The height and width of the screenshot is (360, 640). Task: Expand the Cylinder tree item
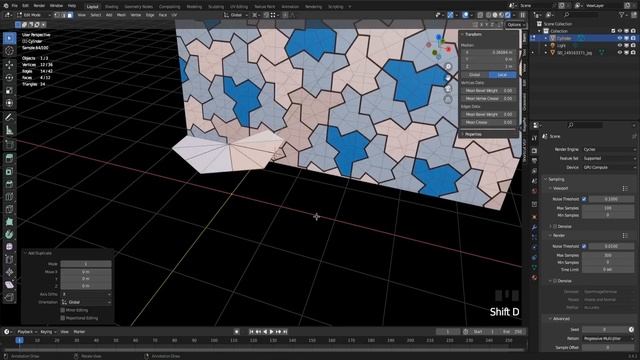point(546,38)
